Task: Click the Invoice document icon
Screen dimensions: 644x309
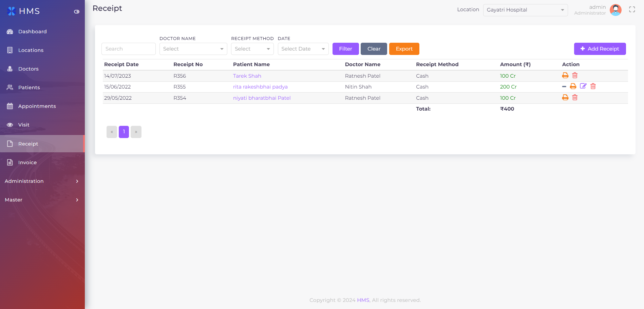Action: coord(10,162)
